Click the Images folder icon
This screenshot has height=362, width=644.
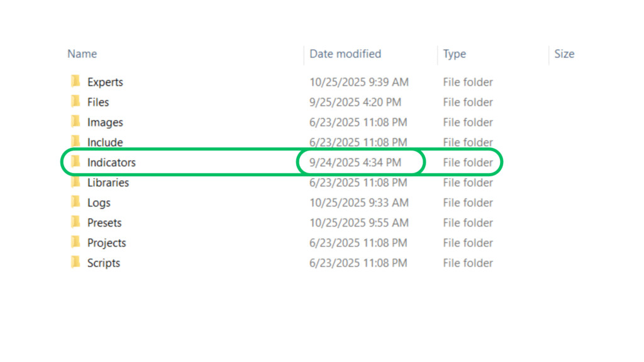[75, 122]
